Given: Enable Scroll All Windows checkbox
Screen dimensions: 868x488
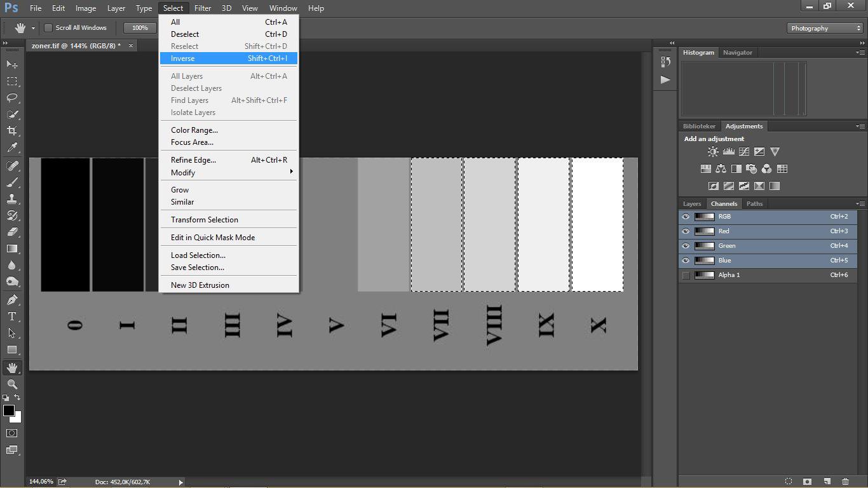Looking at the screenshot, I should [x=48, y=28].
